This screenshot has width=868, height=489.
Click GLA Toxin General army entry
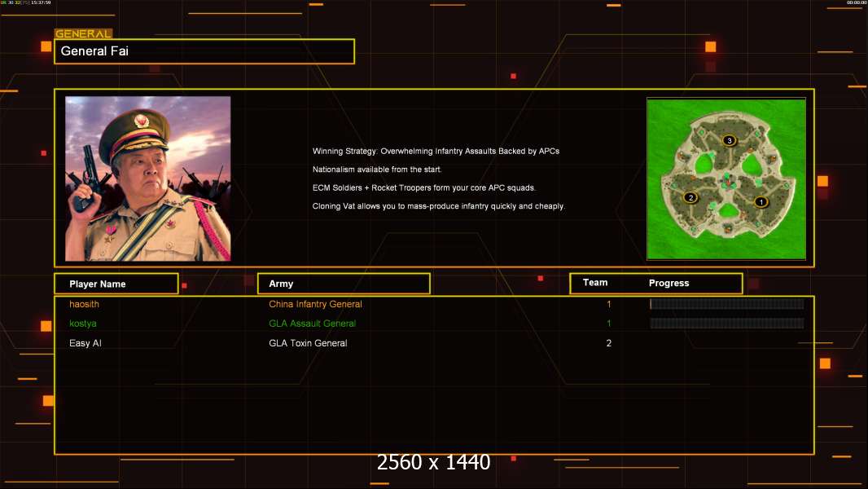[308, 343]
